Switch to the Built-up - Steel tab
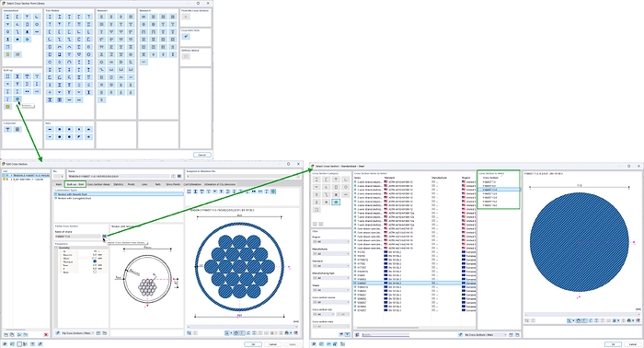This screenshot has height=348, width=644. click(x=75, y=184)
